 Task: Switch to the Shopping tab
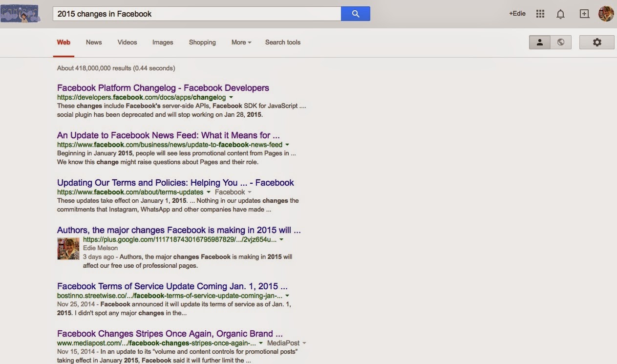click(x=202, y=43)
